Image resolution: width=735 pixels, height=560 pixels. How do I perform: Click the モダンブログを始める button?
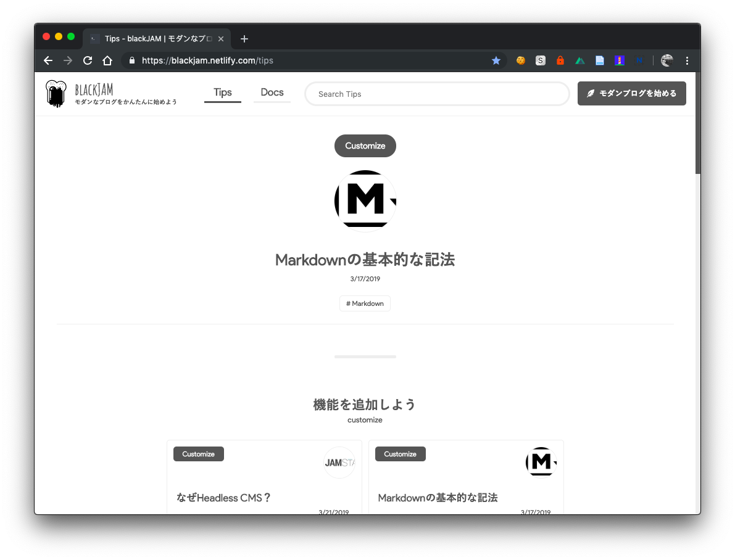pyautogui.click(x=631, y=93)
